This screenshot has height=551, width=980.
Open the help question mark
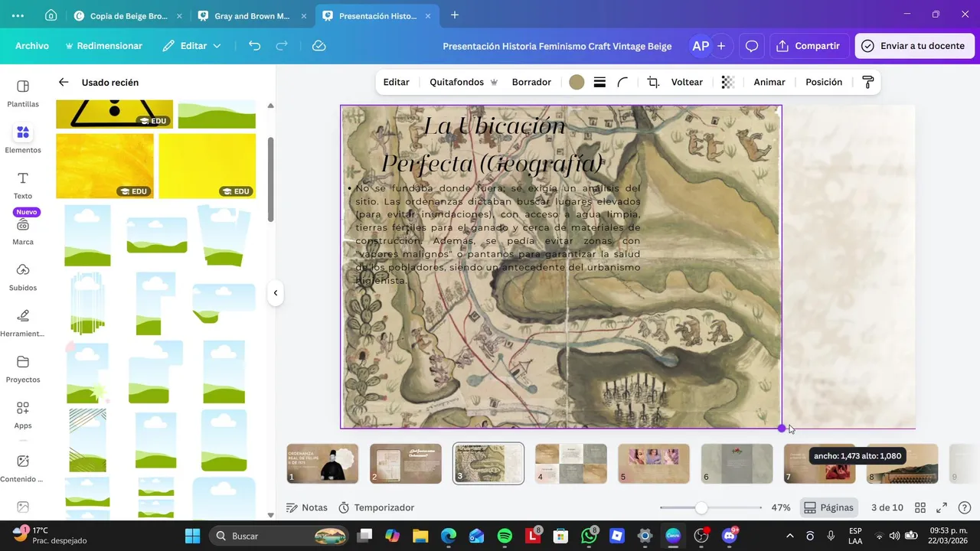(965, 507)
